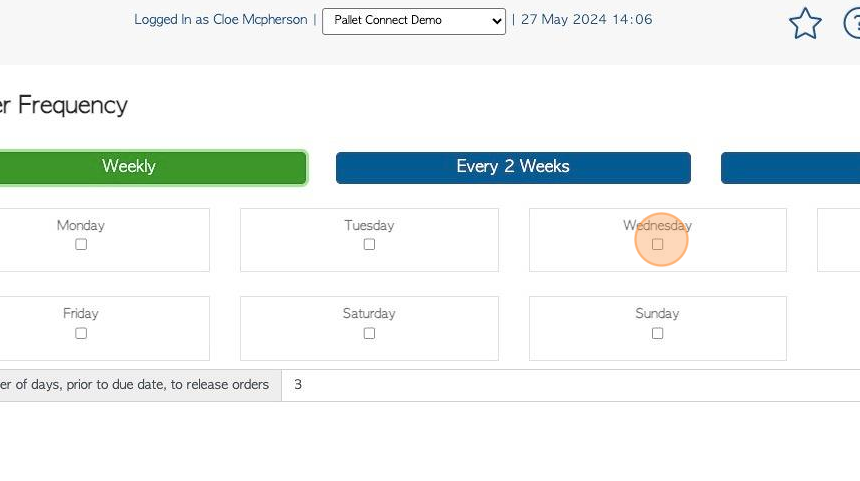Click the Saturday label text
The width and height of the screenshot is (860, 481).
tap(369, 313)
